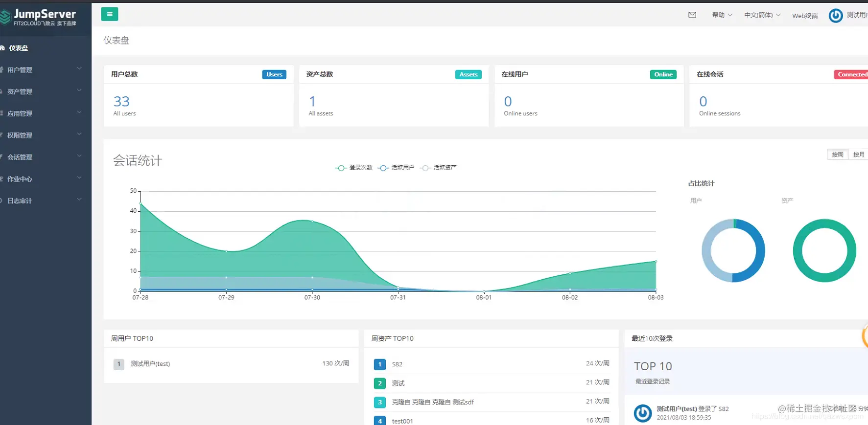Screen dimensions: 868x425
Task: Switch the chart to 按月 monthly view
Action: tap(858, 155)
